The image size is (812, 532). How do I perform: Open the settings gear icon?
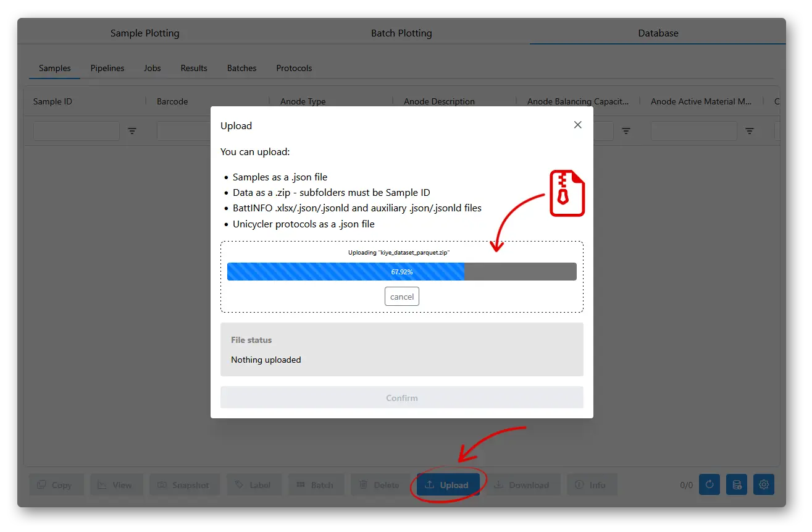coord(764,485)
